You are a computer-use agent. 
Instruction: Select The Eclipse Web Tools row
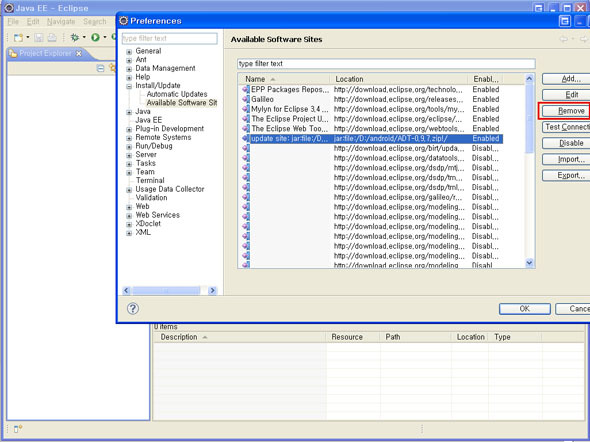coord(371,129)
